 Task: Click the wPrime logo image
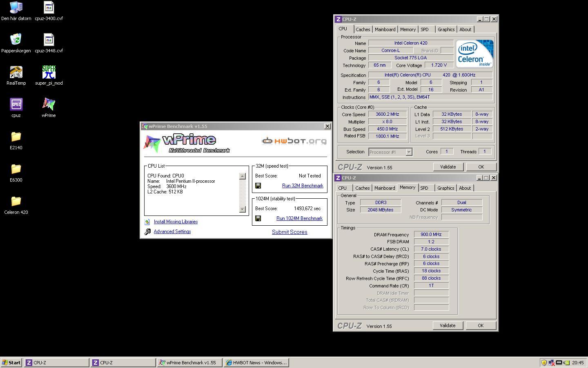[187, 143]
